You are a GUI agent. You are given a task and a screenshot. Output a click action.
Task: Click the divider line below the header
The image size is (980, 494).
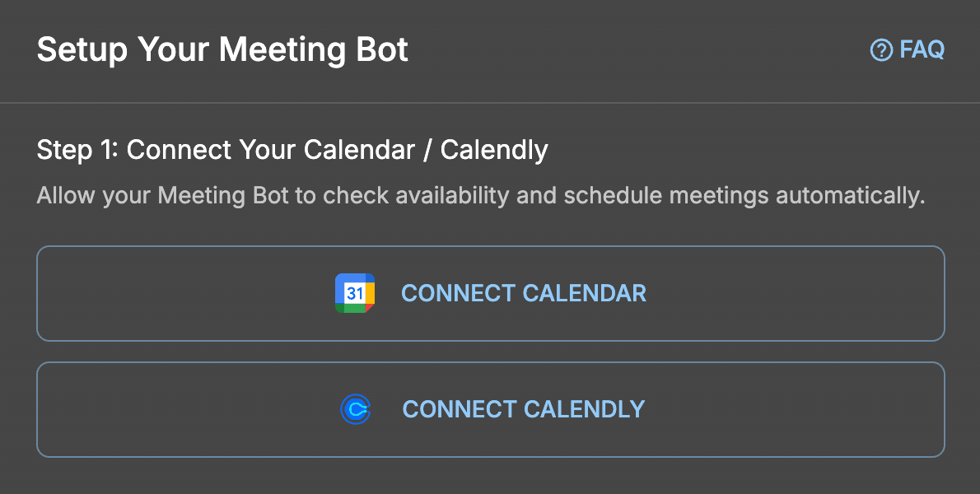[490, 103]
